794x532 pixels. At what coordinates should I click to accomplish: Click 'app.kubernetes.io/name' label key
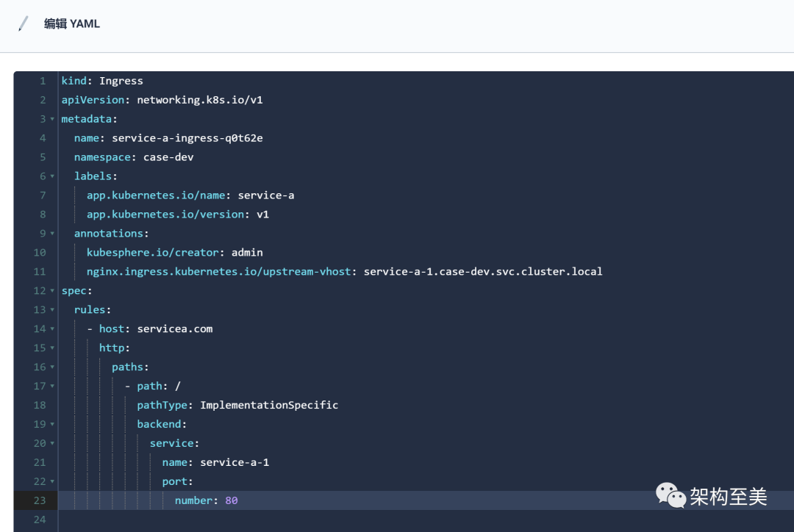tap(156, 195)
